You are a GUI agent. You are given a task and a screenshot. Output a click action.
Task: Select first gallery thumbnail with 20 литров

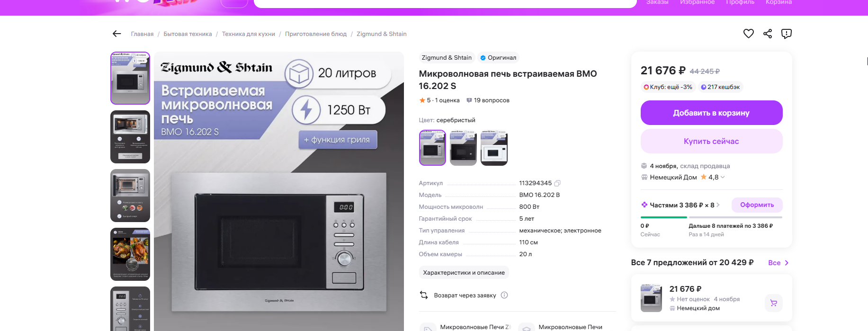click(x=130, y=78)
